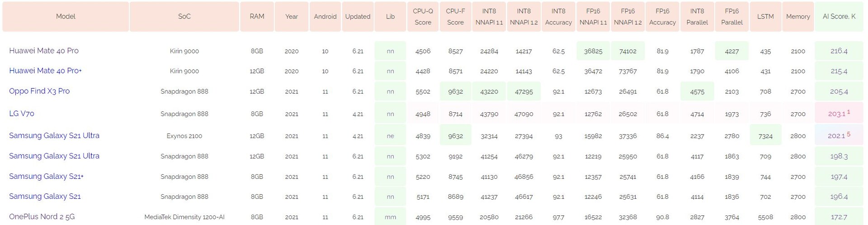
Task: Click the Model column header
Action: coord(66,17)
